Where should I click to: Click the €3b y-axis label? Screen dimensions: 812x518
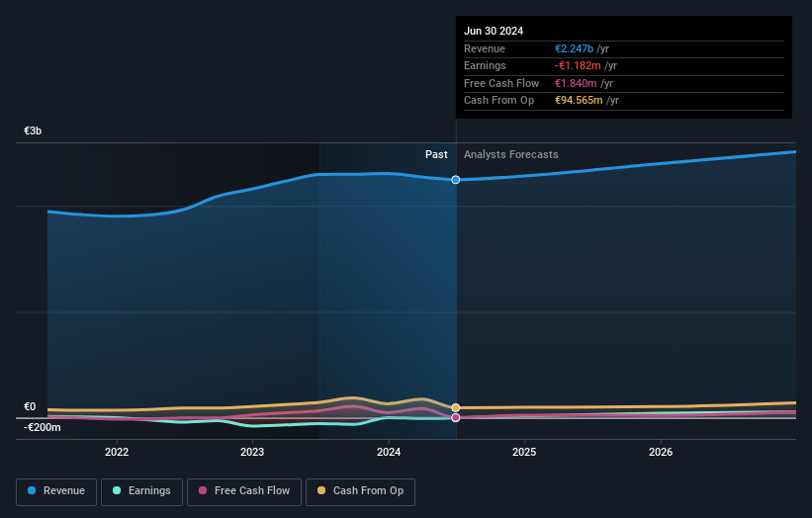pyautogui.click(x=33, y=130)
